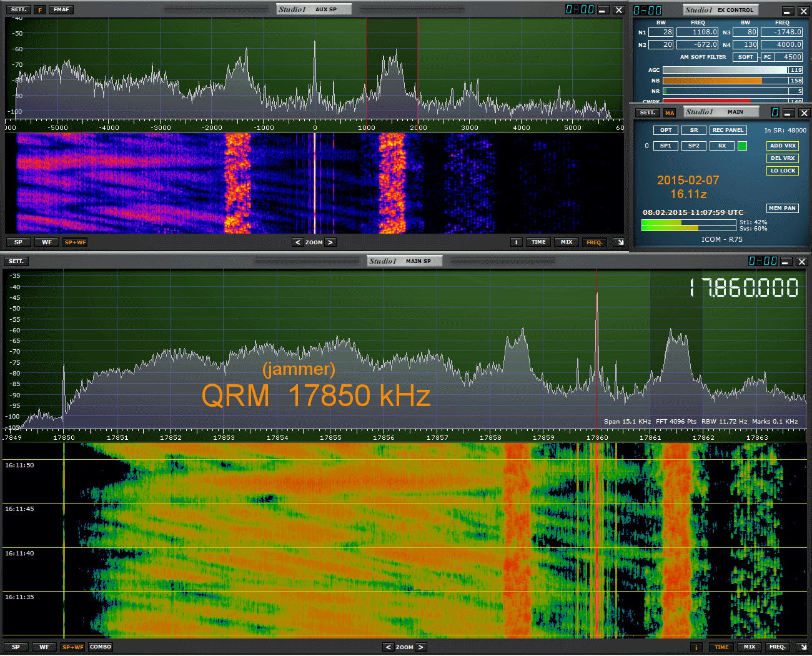Toggle the LO LOCK button
Image resolution: width=812 pixels, height=656 pixels.
[782, 171]
